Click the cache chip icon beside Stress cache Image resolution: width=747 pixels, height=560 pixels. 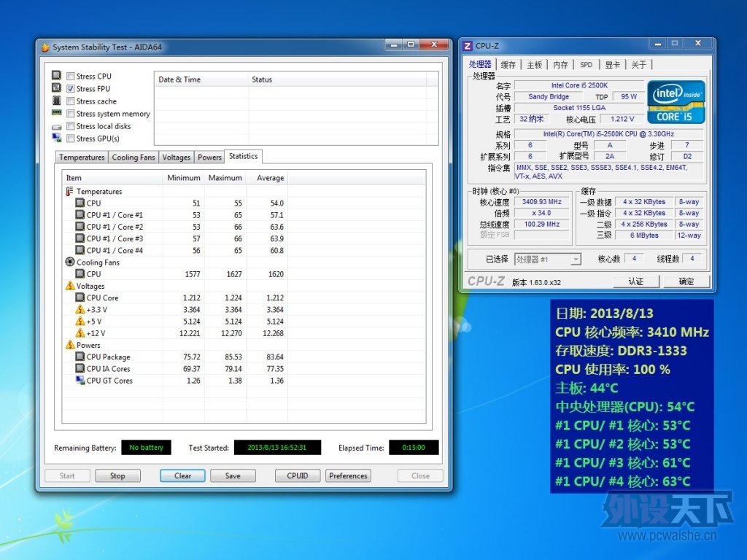pos(57,101)
